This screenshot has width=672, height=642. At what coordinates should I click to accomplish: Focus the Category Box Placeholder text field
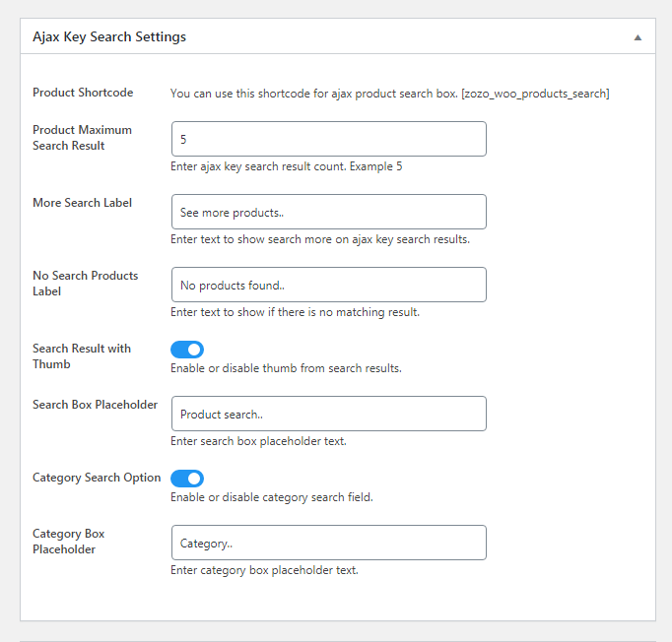(x=329, y=543)
